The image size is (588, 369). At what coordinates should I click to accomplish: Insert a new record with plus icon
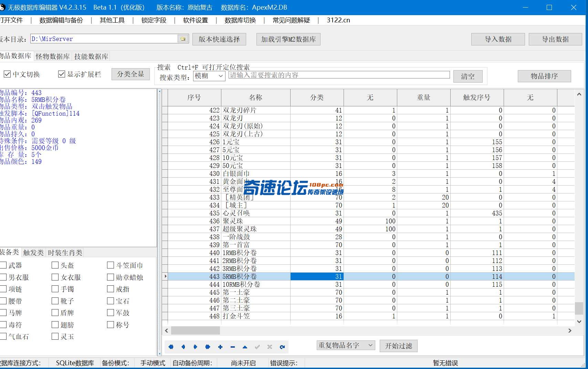220,347
